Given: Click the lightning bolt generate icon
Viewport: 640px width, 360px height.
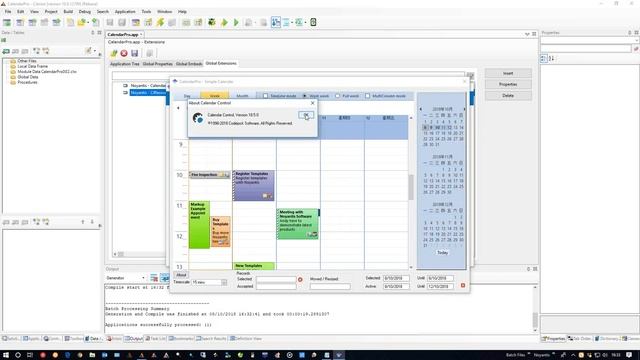Looking at the screenshot, I should (160, 22).
